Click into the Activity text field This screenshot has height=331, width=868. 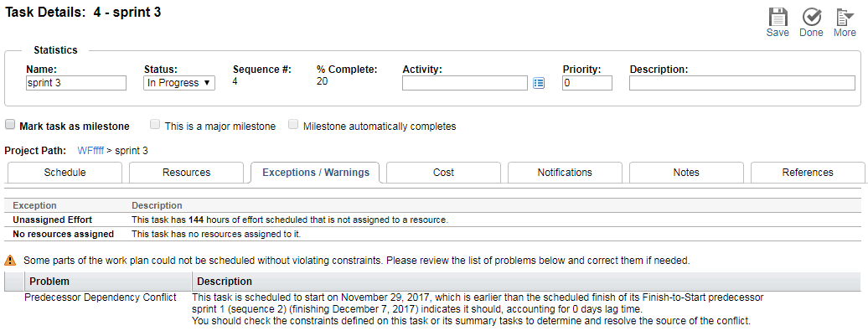click(465, 83)
